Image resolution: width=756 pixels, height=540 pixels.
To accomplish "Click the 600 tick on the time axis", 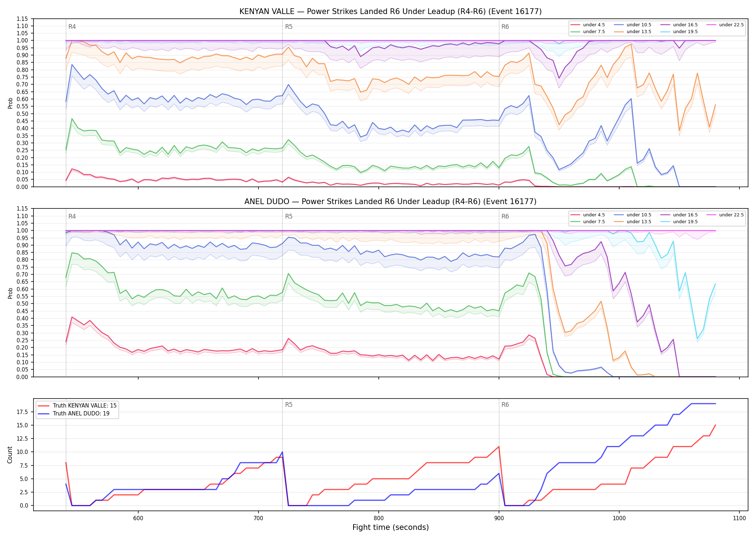I will coord(138,518).
